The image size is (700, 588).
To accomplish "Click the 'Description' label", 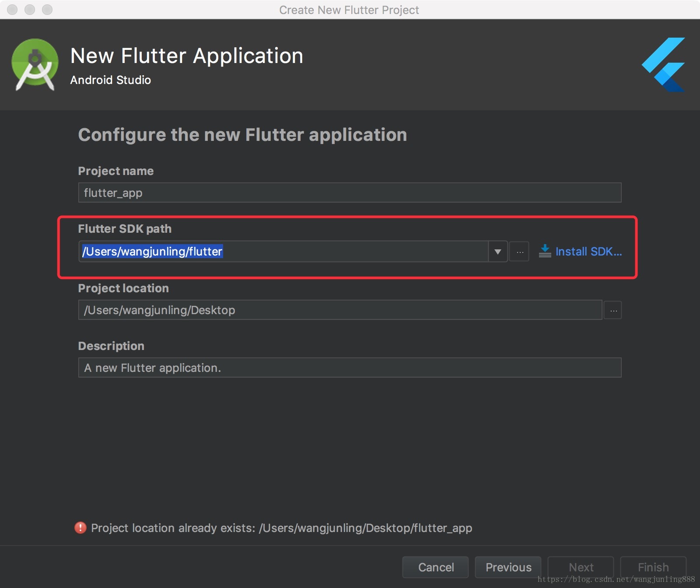I will [x=111, y=346].
